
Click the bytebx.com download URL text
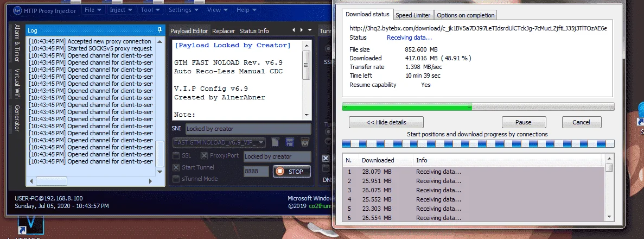click(478, 28)
